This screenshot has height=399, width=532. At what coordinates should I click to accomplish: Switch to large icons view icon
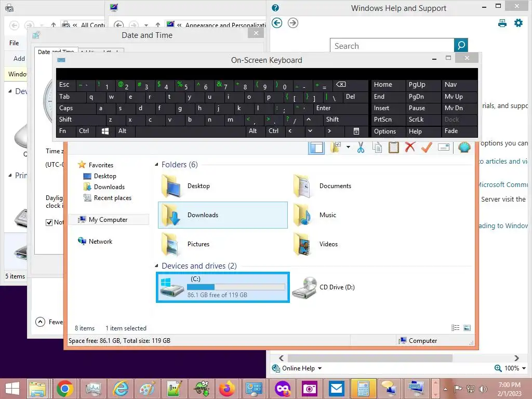click(467, 327)
